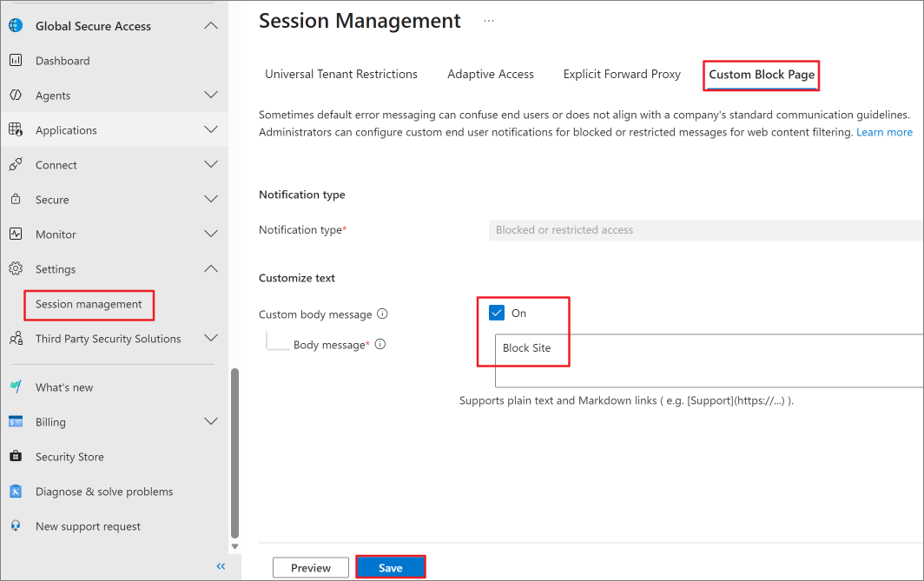Click info icon beside Custom body message
The image size is (924, 581).
click(x=382, y=314)
